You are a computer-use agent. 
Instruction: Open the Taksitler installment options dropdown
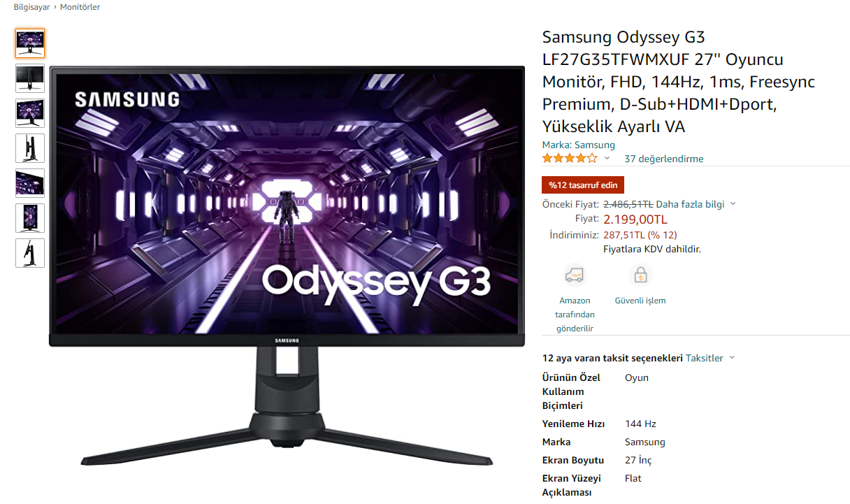[x=710, y=358]
